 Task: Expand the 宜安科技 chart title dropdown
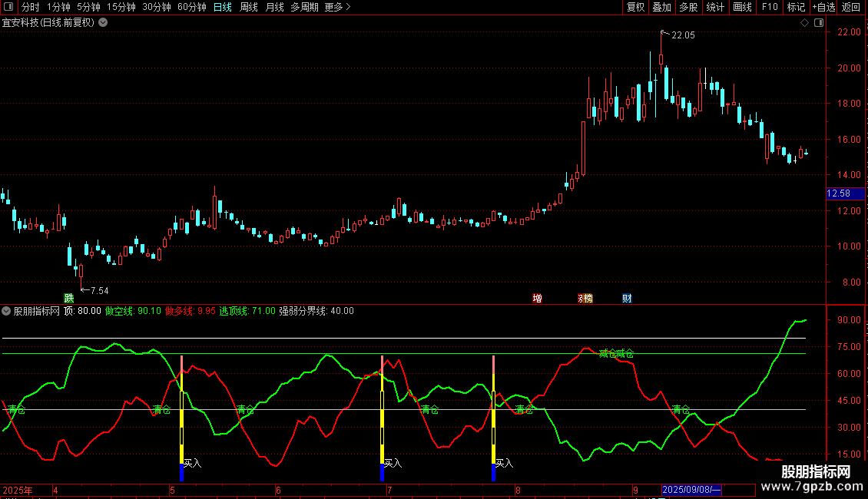click(x=103, y=23)
